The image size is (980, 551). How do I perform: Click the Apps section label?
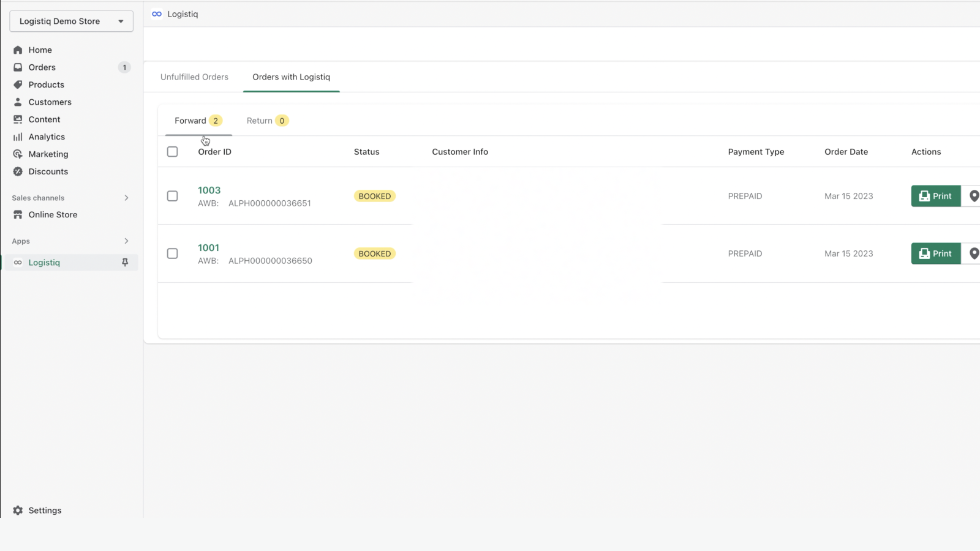click(21, 241)
